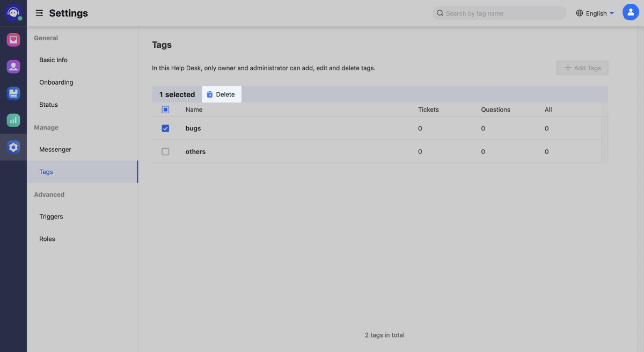This screenshot has width=644, height=352.
Task: Click the Tickets column header
Action: [x=428, y=109]
